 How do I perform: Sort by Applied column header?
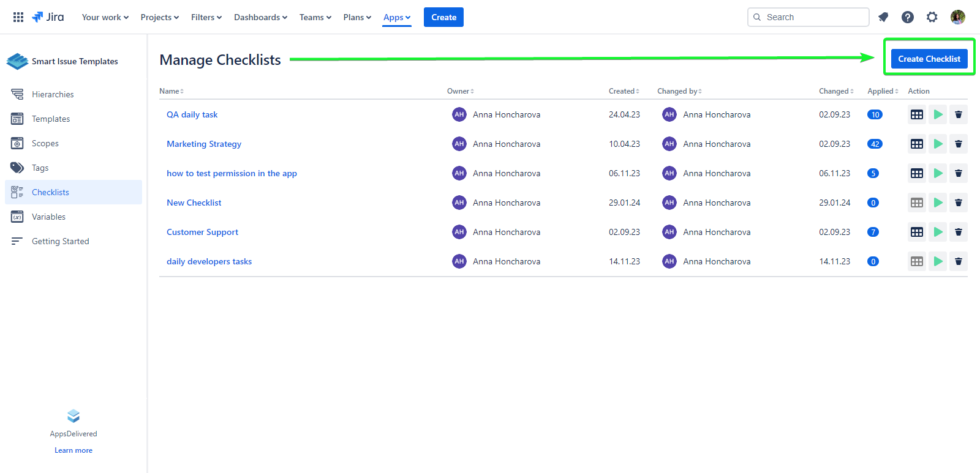[x=883, y=91]
